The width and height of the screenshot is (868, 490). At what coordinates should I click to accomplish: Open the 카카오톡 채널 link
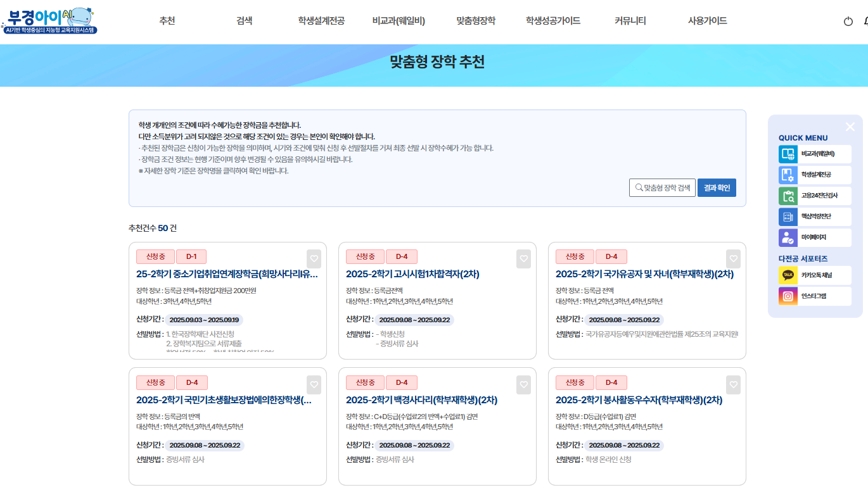[x=815, y=275]
